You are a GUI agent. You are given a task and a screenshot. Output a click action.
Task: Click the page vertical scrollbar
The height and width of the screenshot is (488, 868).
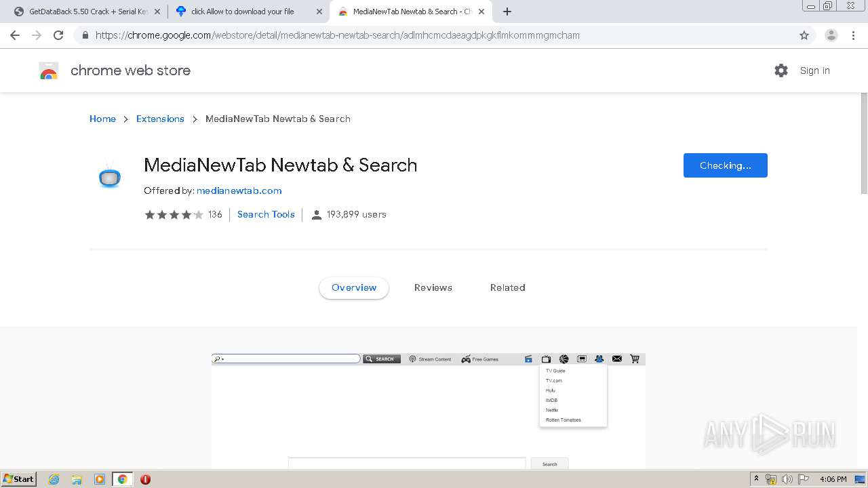[863, 142]
